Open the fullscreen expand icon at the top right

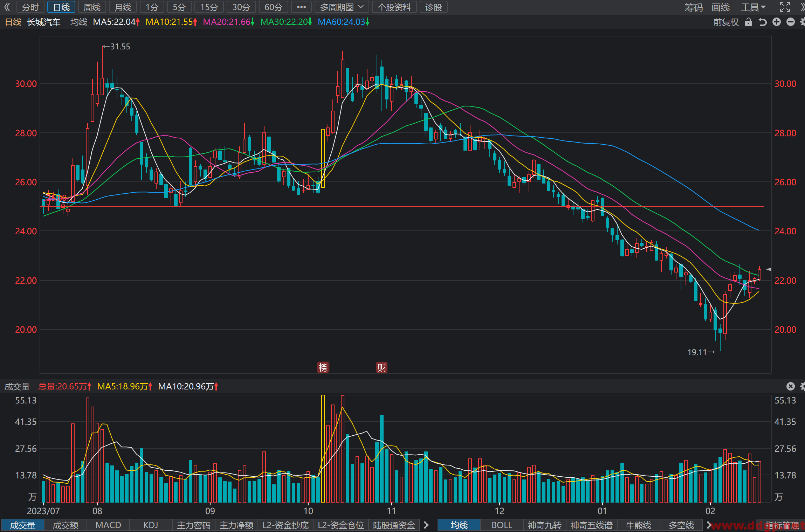click(785, 7)
